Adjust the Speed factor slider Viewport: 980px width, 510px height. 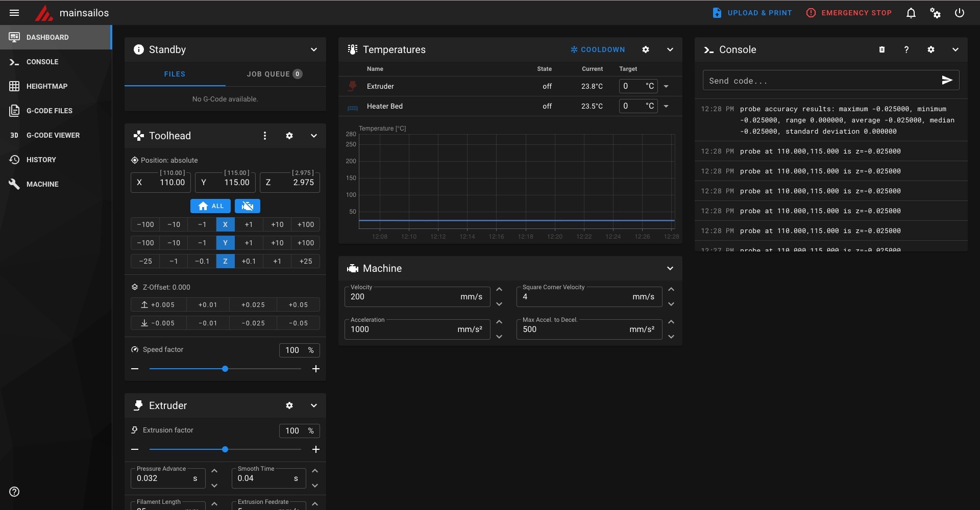click(225, 369)
